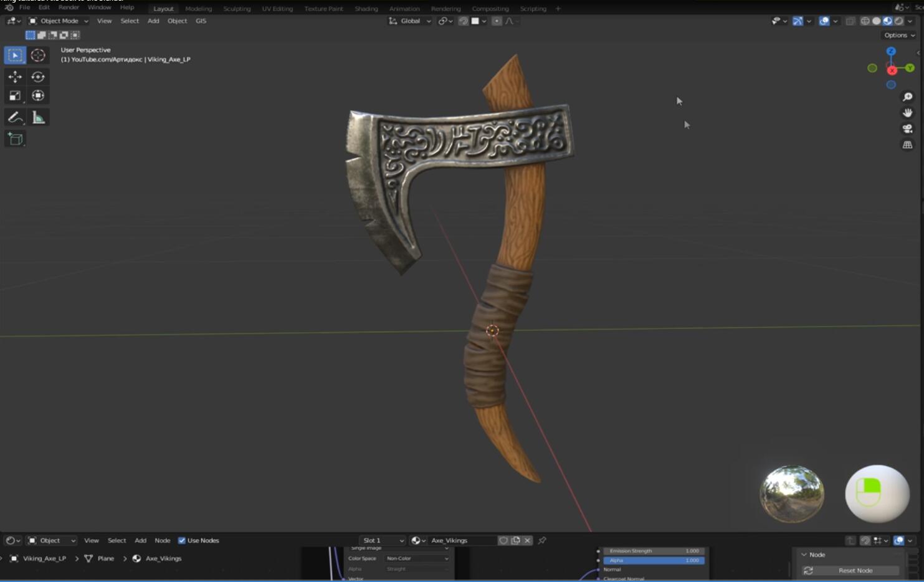
Task: Switch perspective/orthographic grid icon
Action: click(908, 145)
